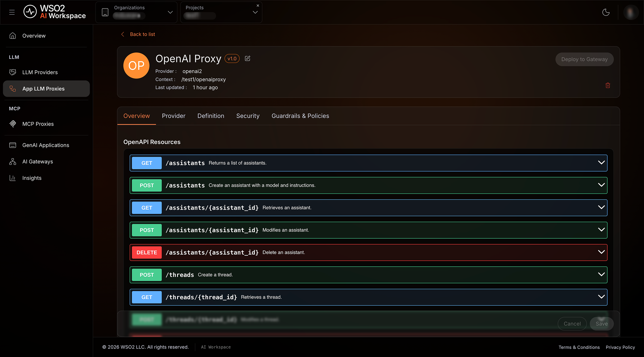Select the Overview tab
The width and height of the screenshot is (644, 357).
click(137, 116)
